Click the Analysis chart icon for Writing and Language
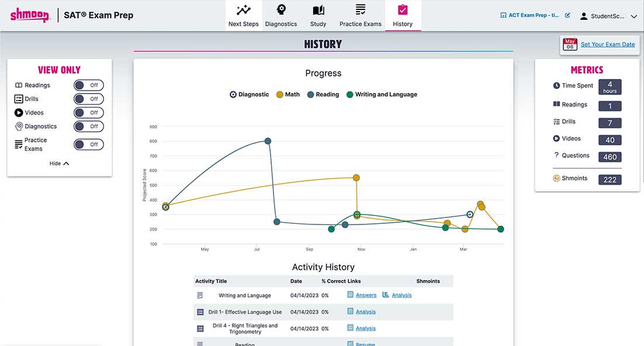Viewport: 644px width, 346px height. [386, 295]
